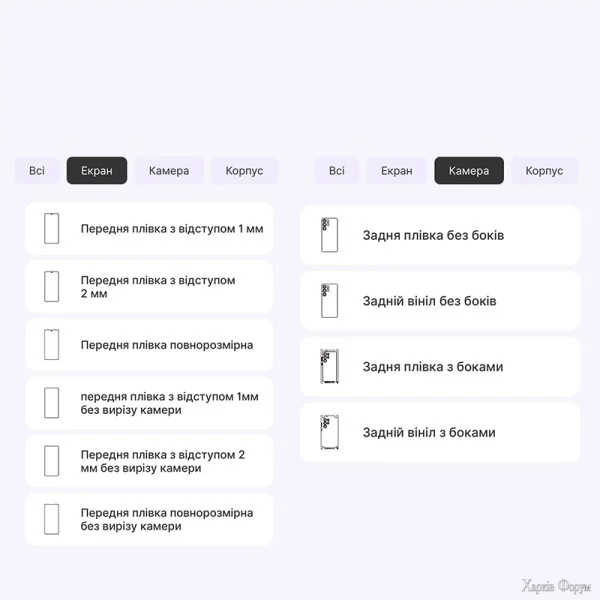600x600 pixels.
Task: Select the left panel's Всі tab
Action: point(37,171)
